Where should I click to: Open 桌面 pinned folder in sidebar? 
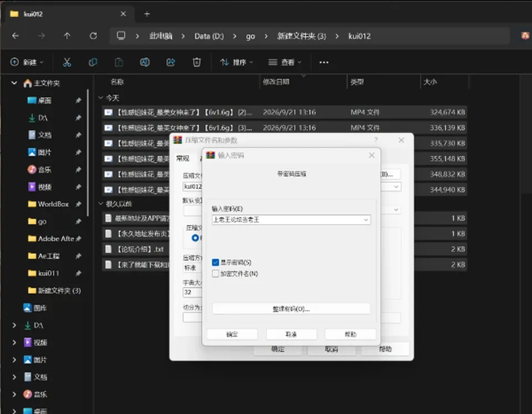(44, 100)
